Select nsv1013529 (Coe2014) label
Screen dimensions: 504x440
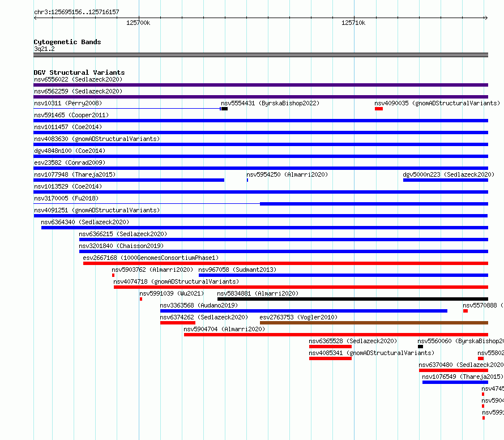[x=68, y=186]
